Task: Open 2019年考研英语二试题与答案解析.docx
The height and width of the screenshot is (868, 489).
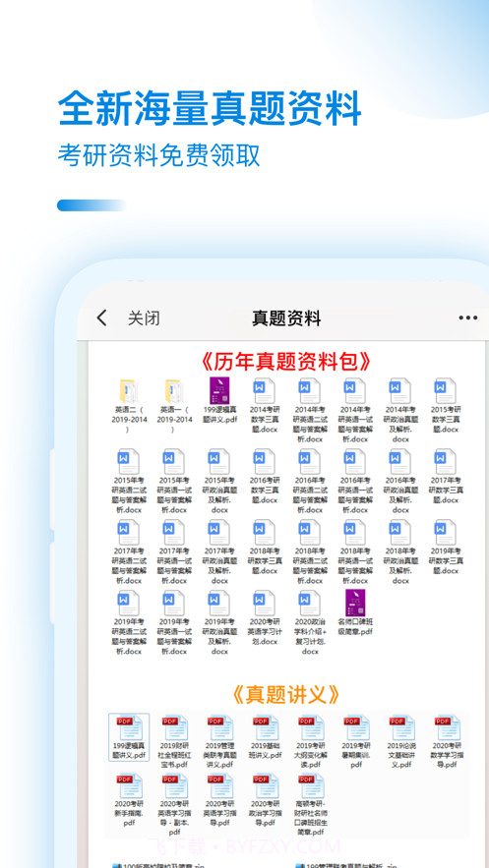Action: tap(129, 623)
